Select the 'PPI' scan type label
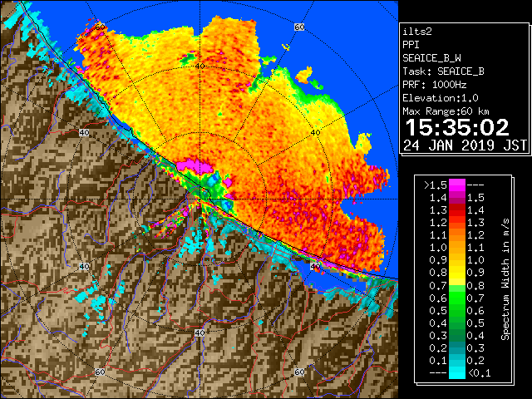This screenshot has height=399, width=532. point(411,45)
